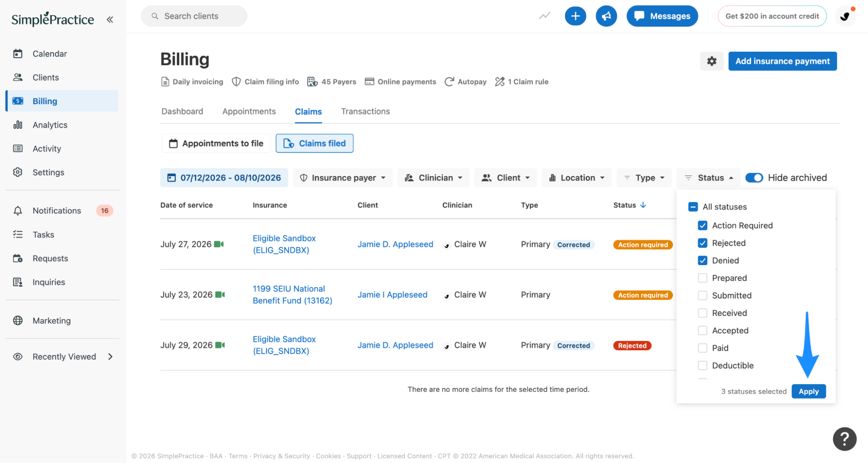Open the Location filter dropdown
Viewport: 868px width, 463px height.
(577, 177)
